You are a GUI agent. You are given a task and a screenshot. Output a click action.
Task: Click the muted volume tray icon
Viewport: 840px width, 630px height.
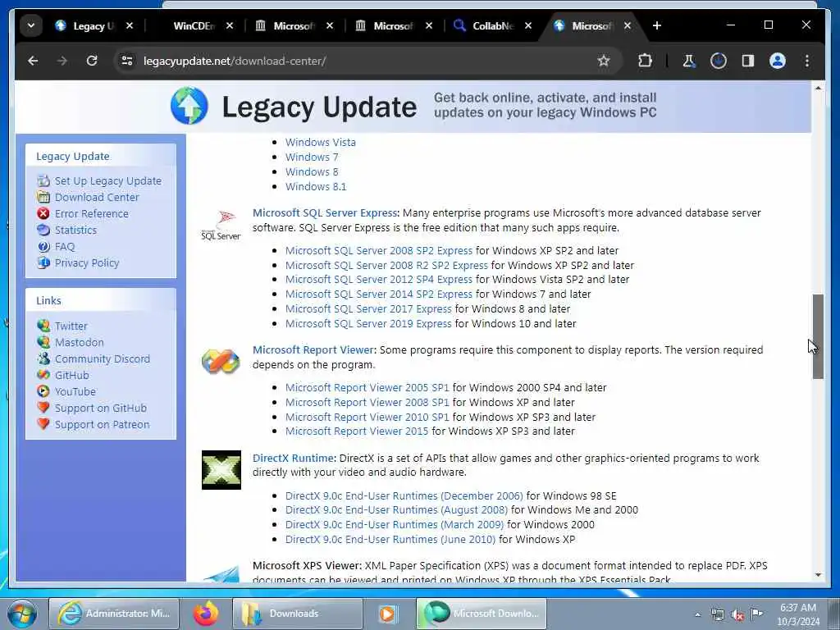737,614
